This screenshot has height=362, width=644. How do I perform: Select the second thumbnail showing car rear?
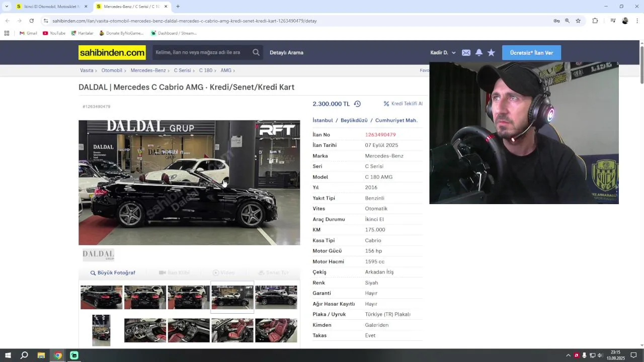[145, 297]
